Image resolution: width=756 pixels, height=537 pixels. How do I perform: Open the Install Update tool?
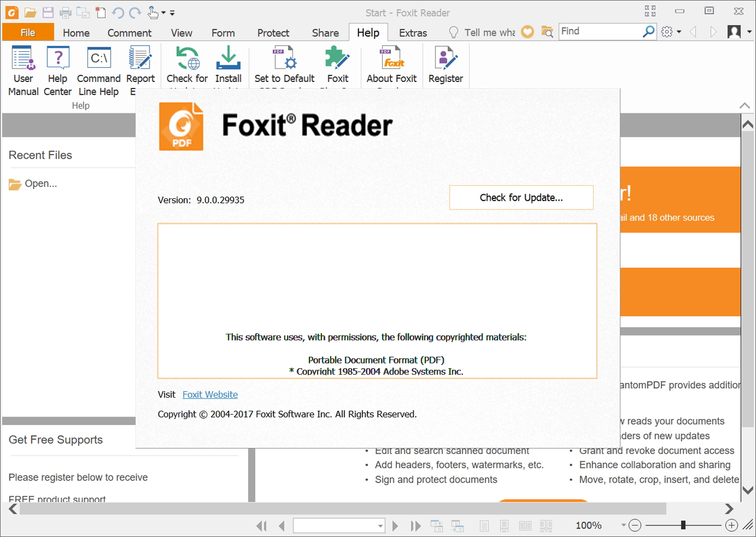point(228,65)
